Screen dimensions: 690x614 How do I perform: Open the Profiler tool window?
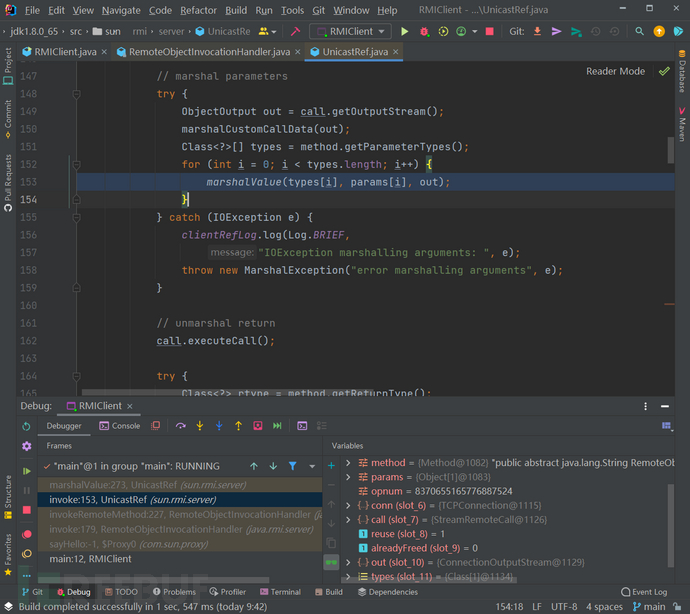click(228, 592)
